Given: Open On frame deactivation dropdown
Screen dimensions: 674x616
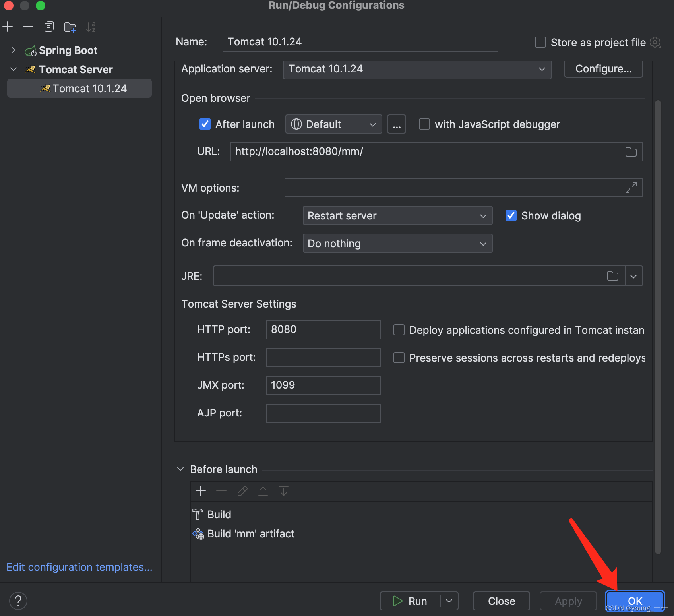Looking at the screenshot, I should point(398,243).
